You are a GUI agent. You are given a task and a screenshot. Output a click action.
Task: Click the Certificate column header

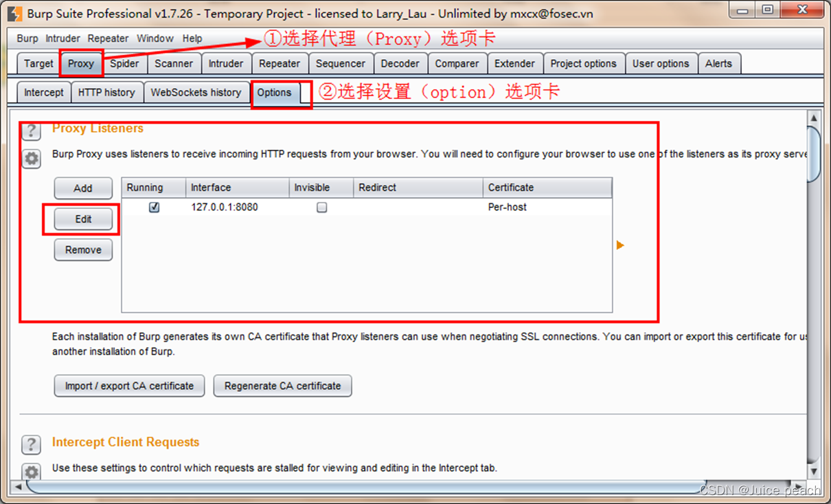(547, 187)
